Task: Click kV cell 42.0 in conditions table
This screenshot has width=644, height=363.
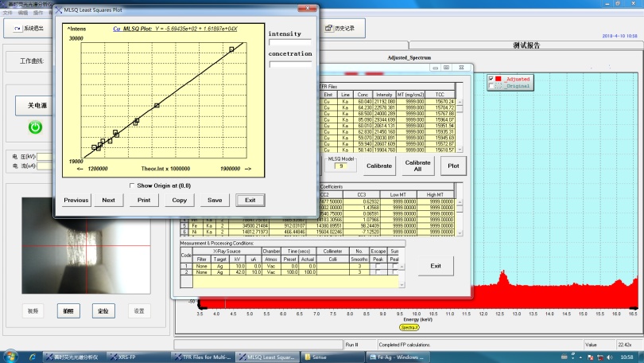Action: click(238, 272)
